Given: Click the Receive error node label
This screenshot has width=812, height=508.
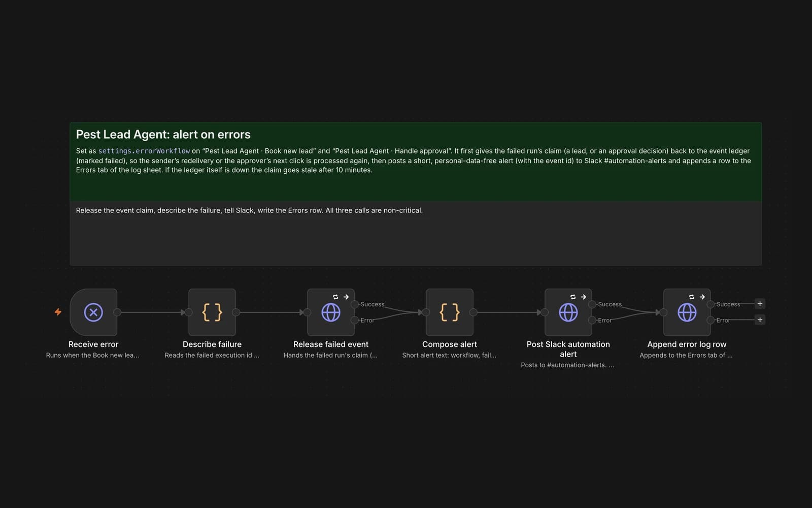Looking at the screenshot, I should coord(93,344).
